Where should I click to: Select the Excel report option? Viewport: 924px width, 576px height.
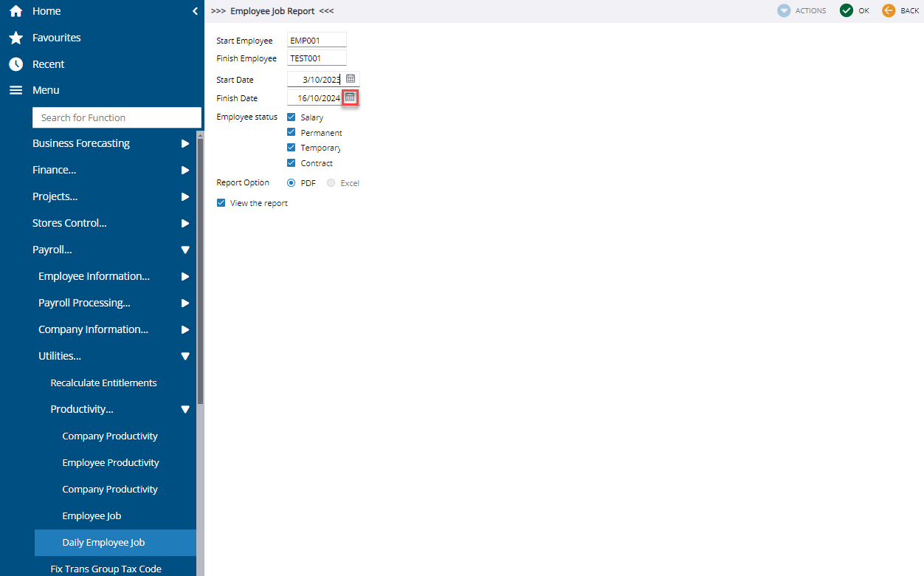[331, 182]
